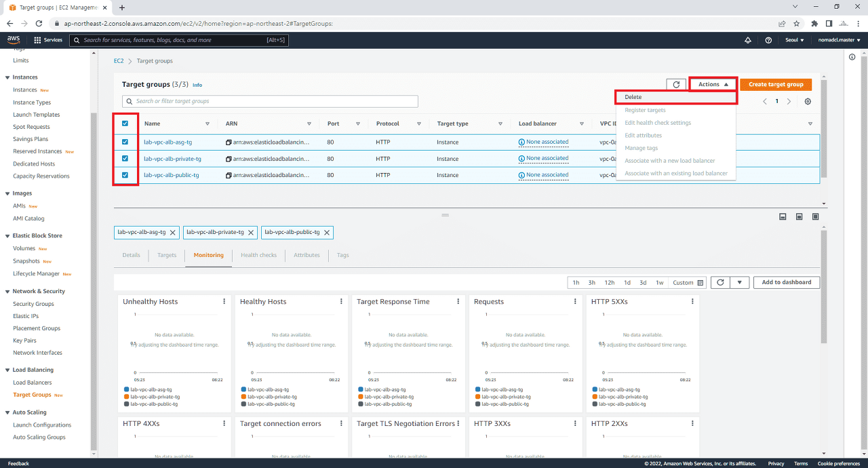Set time range to 1h
The width and height of the screenshot is (868, 468).
click(576, 282)
